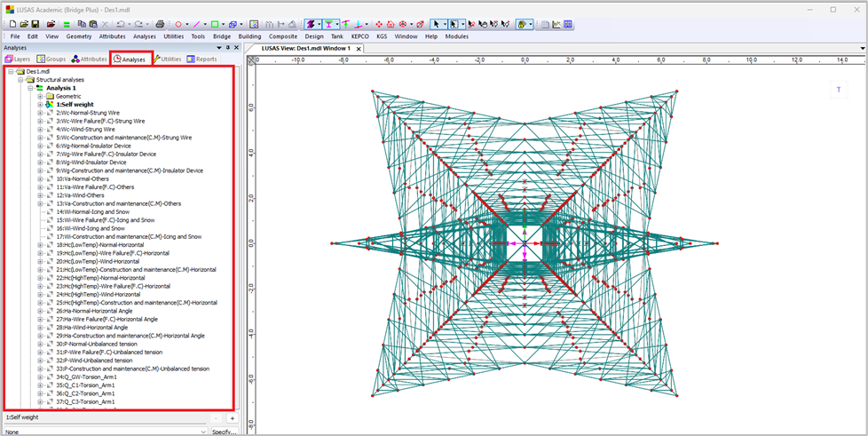Select the magenta line drawing tool
This screenshot has height=436, width=868.
(197, 24)
